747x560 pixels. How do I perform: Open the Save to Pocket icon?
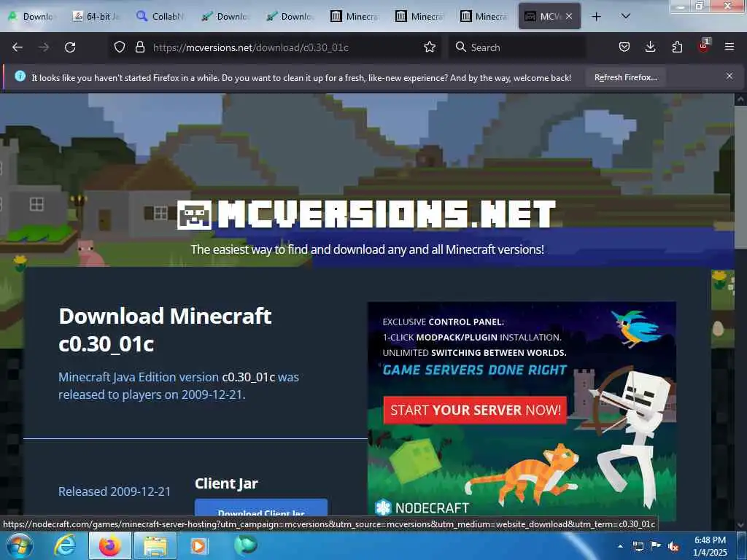point(624,47)
